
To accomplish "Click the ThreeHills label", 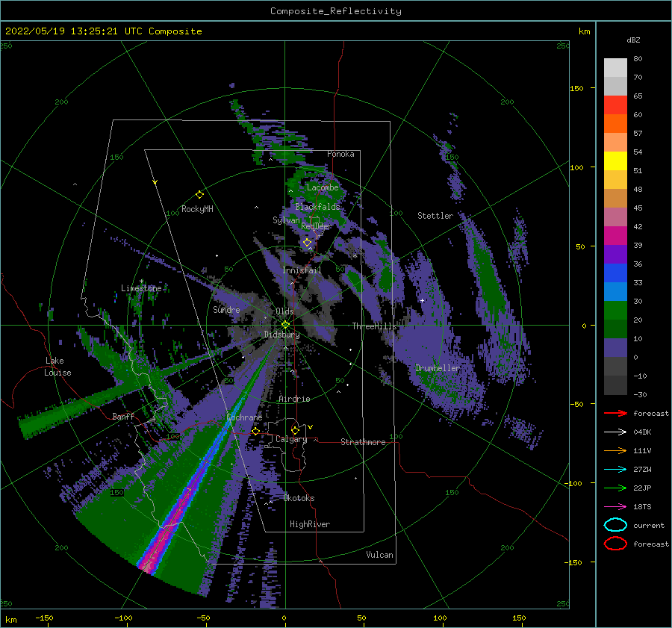I will (375, 326).
